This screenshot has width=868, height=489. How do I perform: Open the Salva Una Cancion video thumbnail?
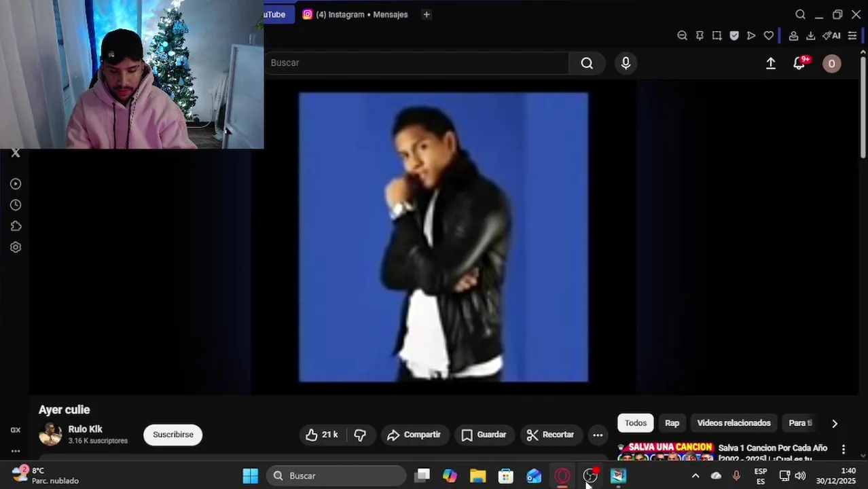pyautogui.click(x=666, y=452)
